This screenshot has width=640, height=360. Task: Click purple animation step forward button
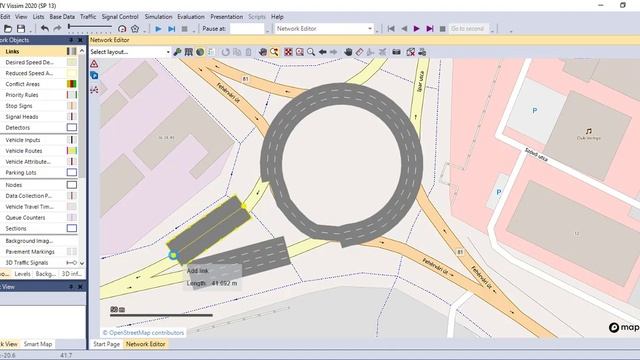[429, 29]
